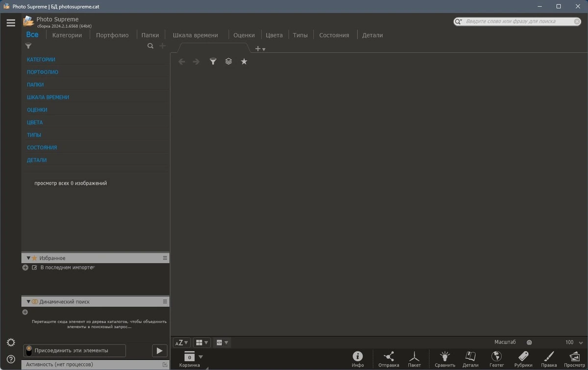Click edit icon beside В последнем импорте
The image size is (588, 370).
coord(34,268)
